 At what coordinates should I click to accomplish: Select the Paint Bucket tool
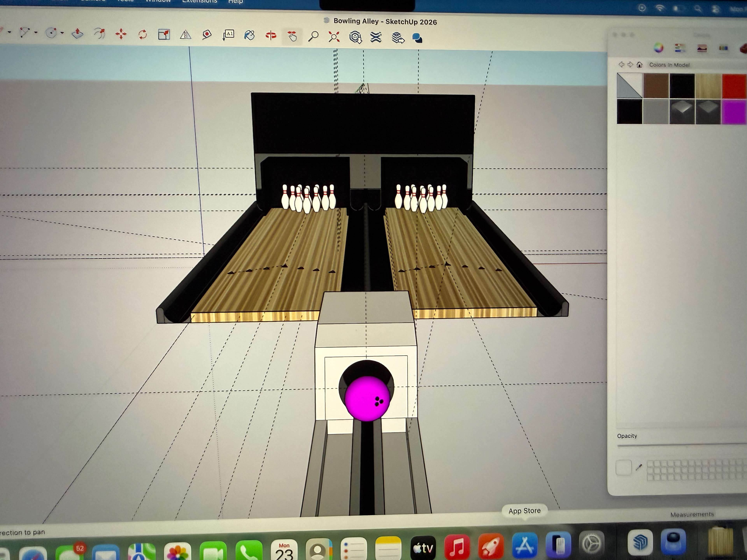tap(249, 35)
